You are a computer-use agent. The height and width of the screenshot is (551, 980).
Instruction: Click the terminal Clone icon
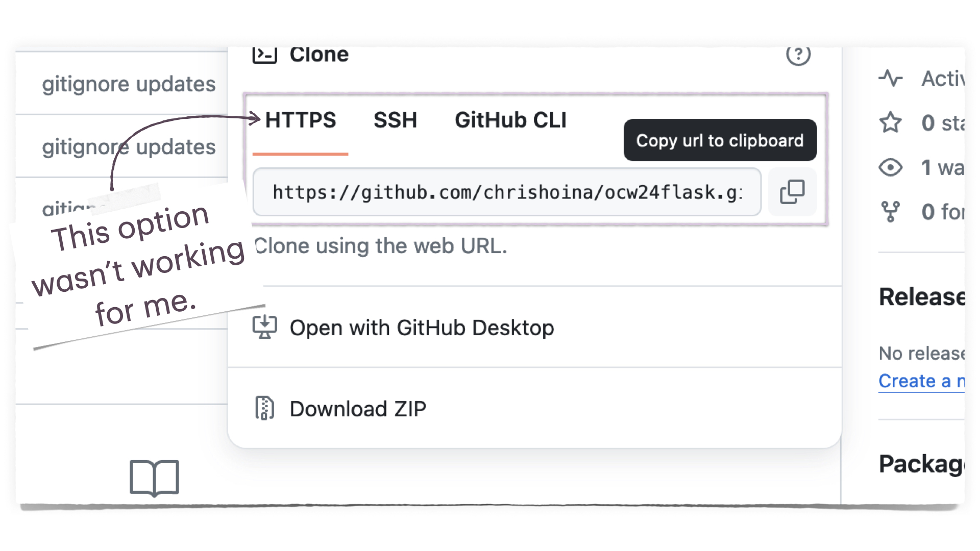tap(265, 55)
